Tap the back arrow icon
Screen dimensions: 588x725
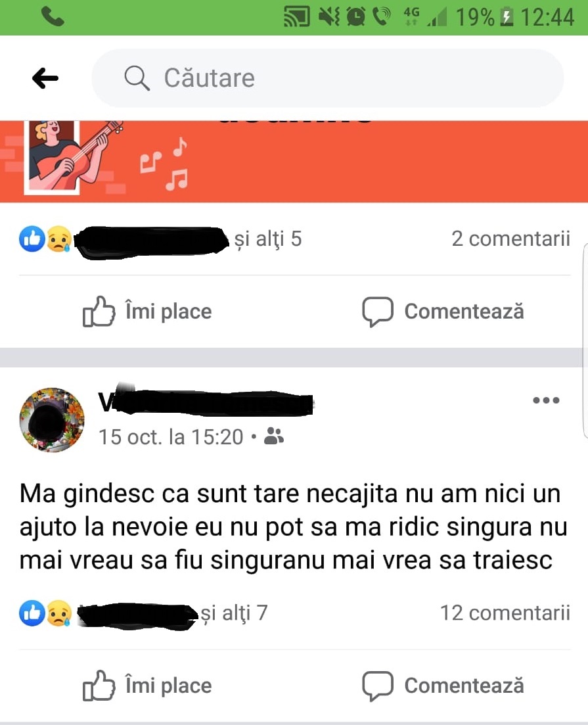pyautogui.click(x=45, y=78)
